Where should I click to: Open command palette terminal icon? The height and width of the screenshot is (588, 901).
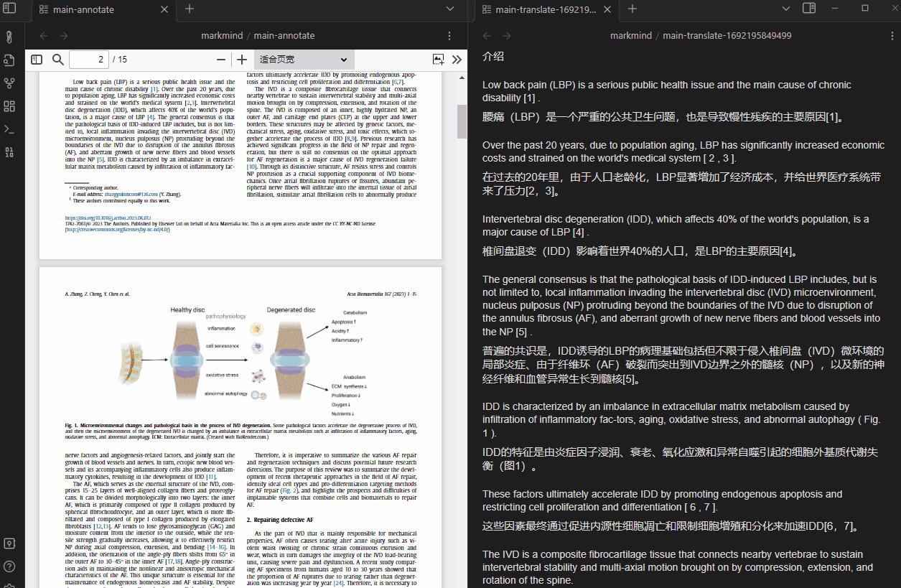(9, 129)
